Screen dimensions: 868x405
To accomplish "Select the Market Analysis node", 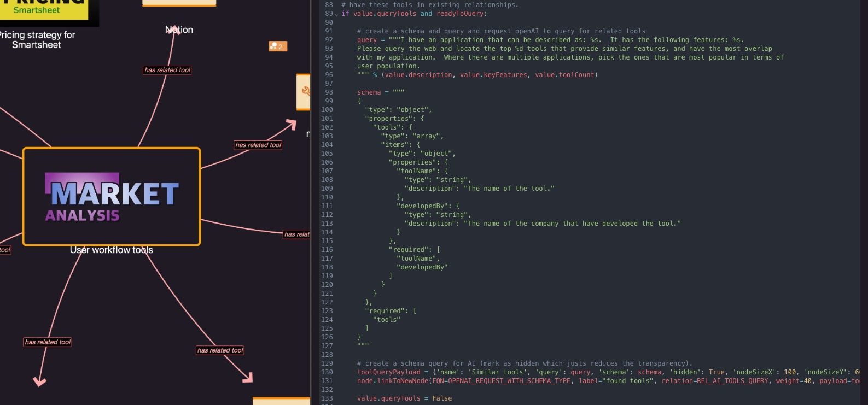I will [112, 196].
